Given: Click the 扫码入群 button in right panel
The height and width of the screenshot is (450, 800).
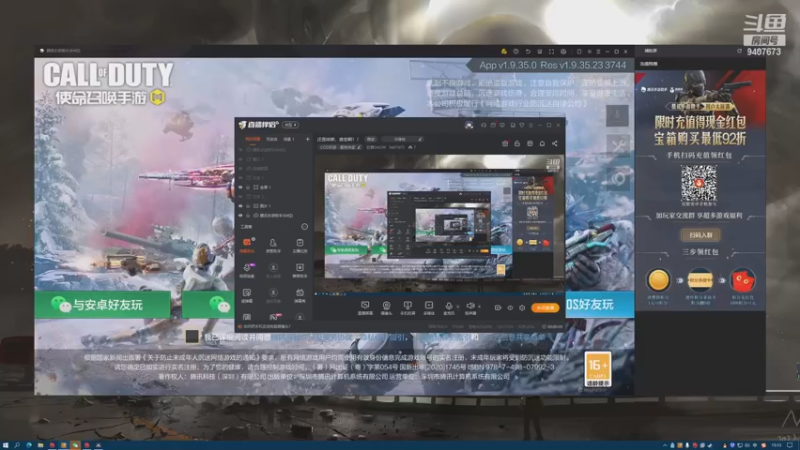Looking at the screenshot, I should point(701,235).
